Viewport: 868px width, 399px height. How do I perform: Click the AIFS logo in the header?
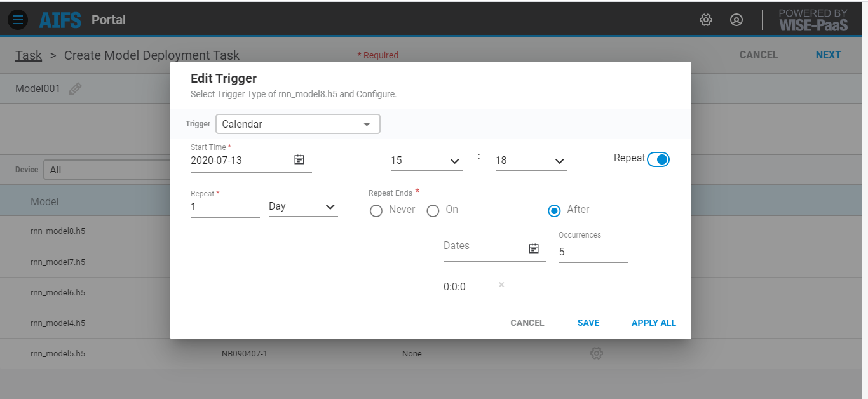pyautogui.click(x=60, y=20)
